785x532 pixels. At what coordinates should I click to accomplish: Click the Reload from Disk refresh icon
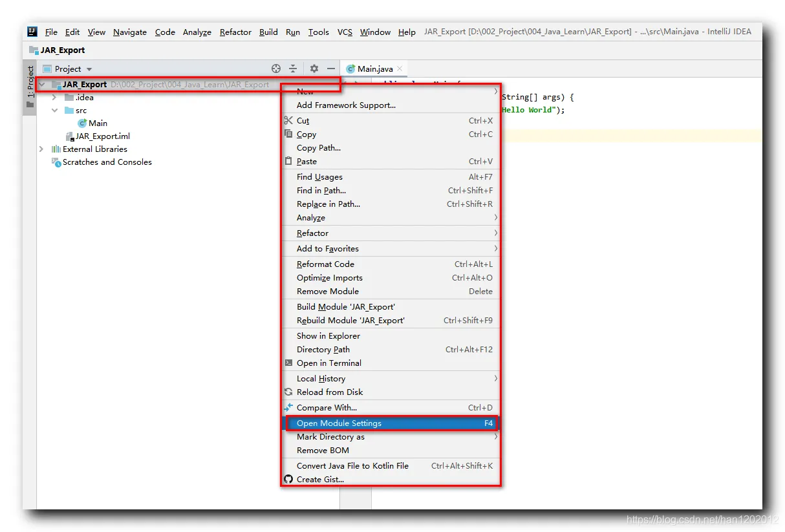pos(288,392)
